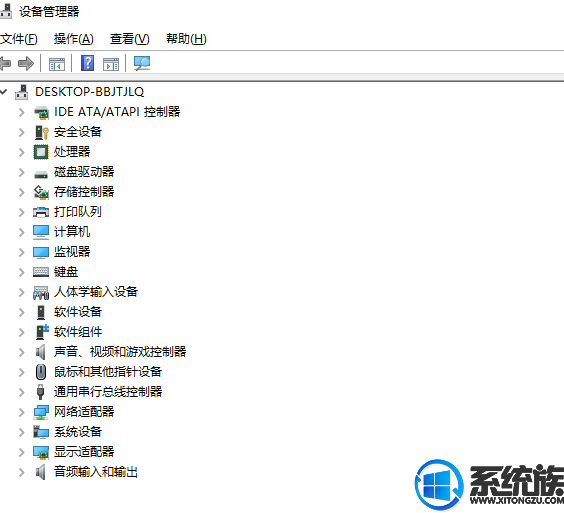This screenshot has height=513, width=564.
Task: Click the 安全设备 key icon
Action: point(41,132)
